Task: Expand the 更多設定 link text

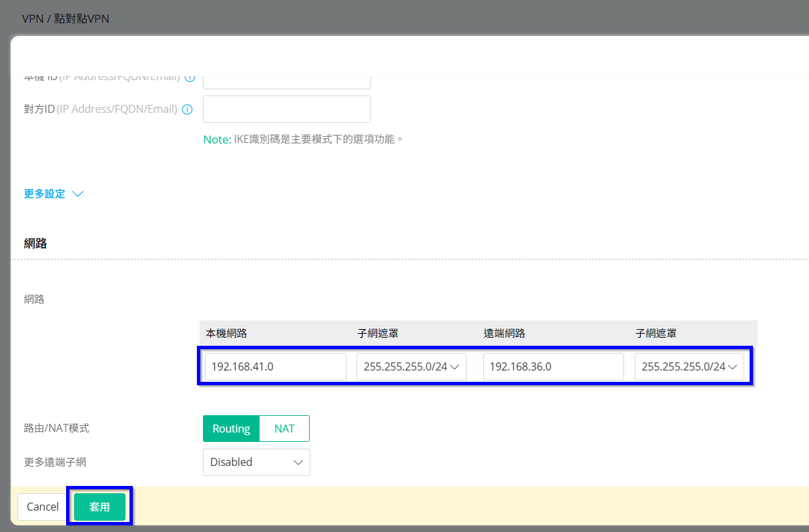Action: [45, 194]
